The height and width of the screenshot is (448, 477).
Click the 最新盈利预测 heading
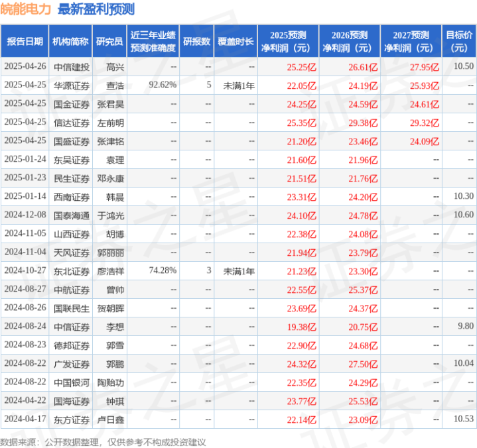click(96, 9)
